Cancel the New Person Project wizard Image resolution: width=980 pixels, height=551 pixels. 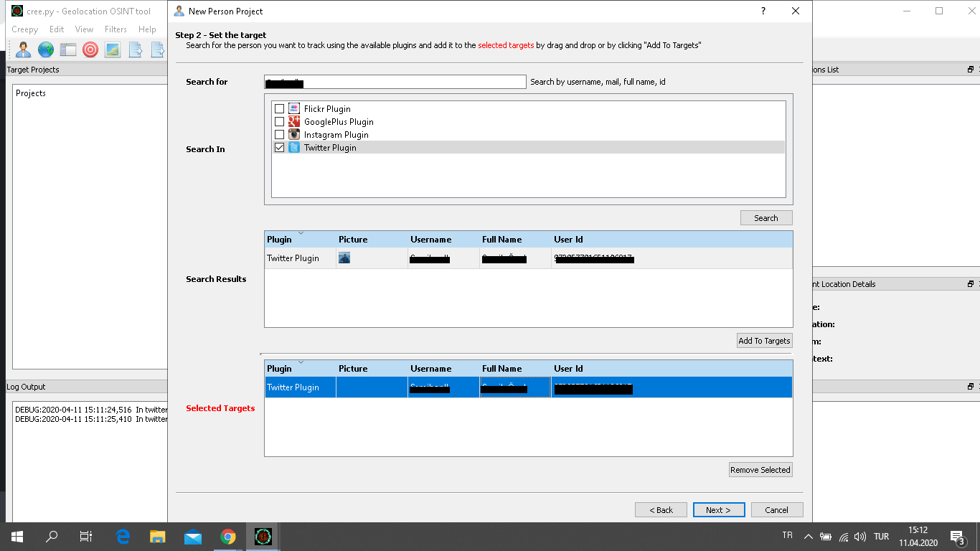coord(777,510)
